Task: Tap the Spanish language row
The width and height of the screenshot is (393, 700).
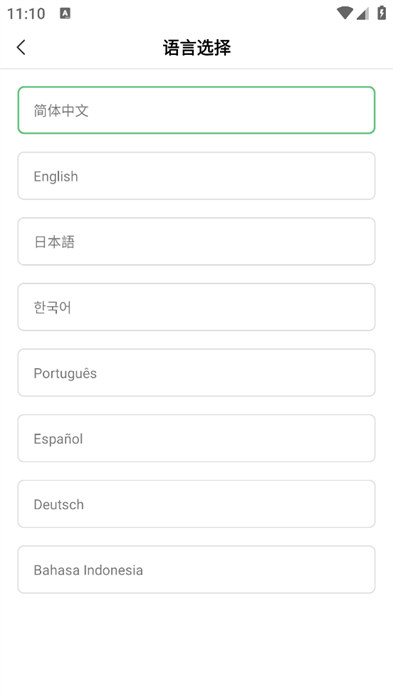Action: [x=196, y=438]
